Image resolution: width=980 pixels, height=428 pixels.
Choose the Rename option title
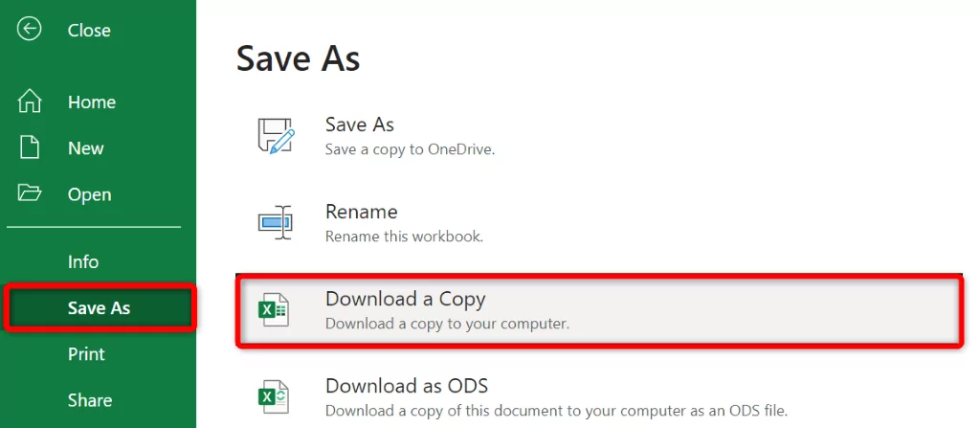pos(361,212)
